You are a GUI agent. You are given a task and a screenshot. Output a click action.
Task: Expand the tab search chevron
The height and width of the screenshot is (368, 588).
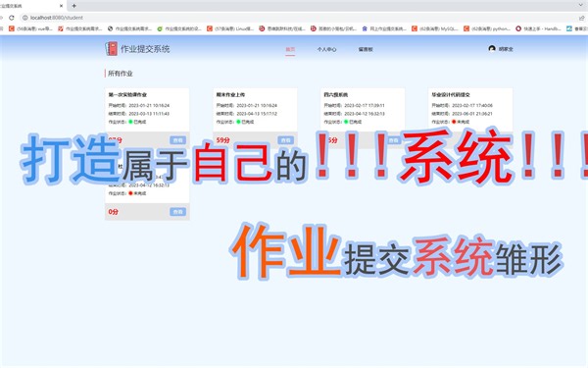(581, 5)
